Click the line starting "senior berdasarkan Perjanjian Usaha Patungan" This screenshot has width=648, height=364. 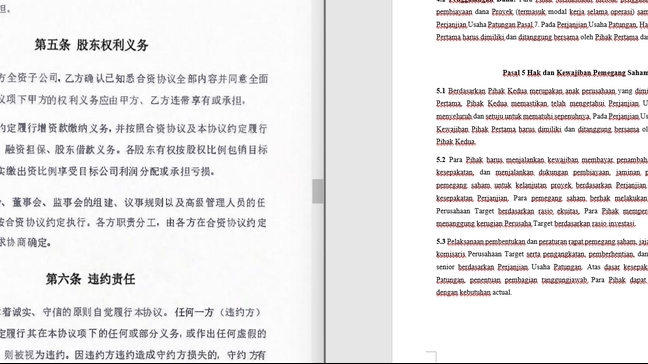tap(542, 267)
